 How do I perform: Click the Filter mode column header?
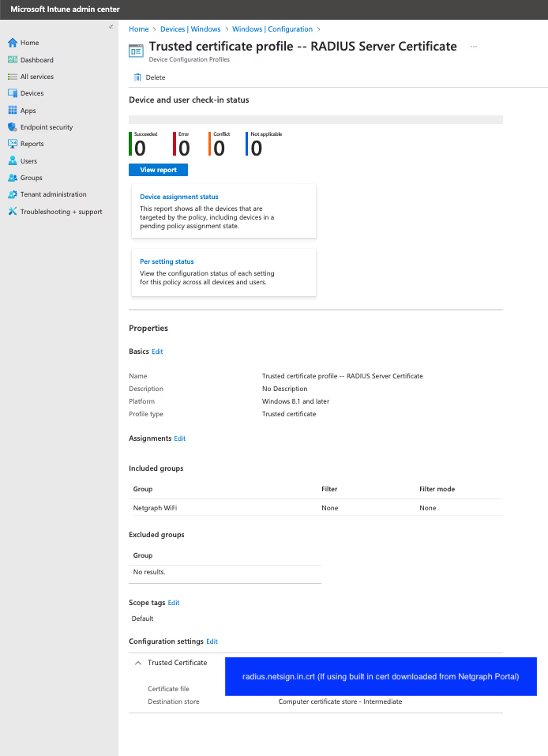[x=437, y=489]
